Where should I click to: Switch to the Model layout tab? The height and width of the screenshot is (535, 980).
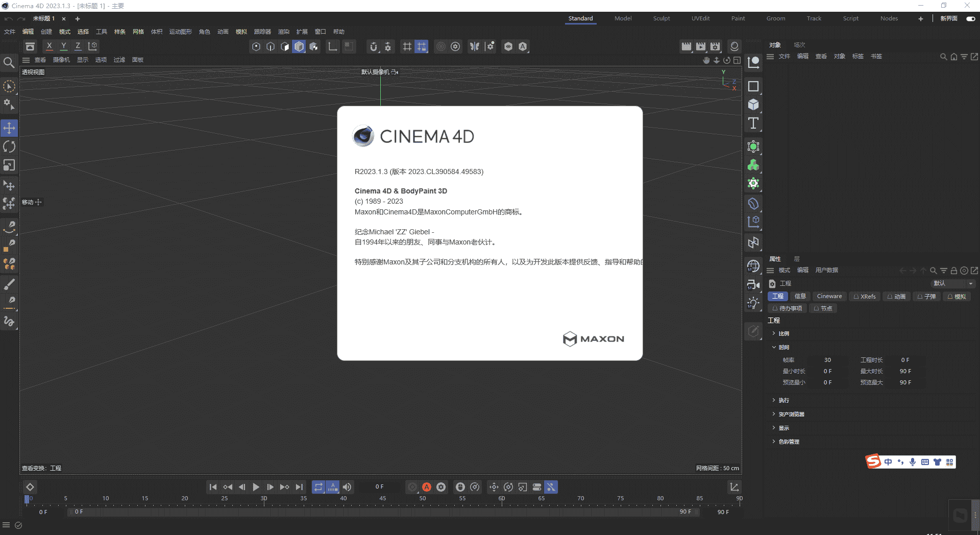623,18
